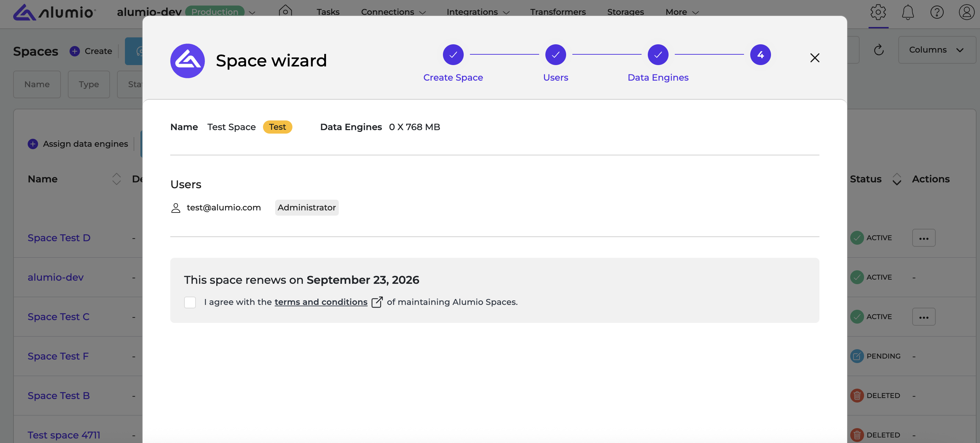Agree to the terms and conditions checkbox
Screen dimensions: 980x443
tap(190, 302)
